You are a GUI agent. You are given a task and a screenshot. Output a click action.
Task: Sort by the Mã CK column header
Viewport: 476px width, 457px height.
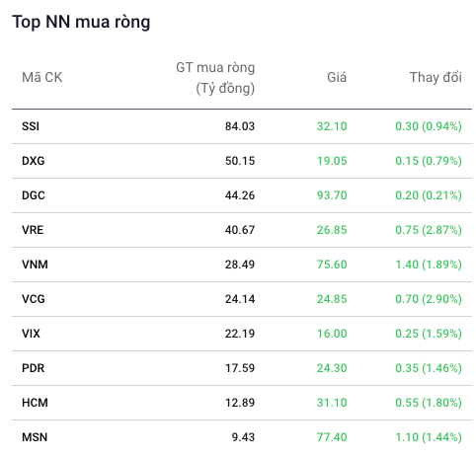[x=41, y=78]
